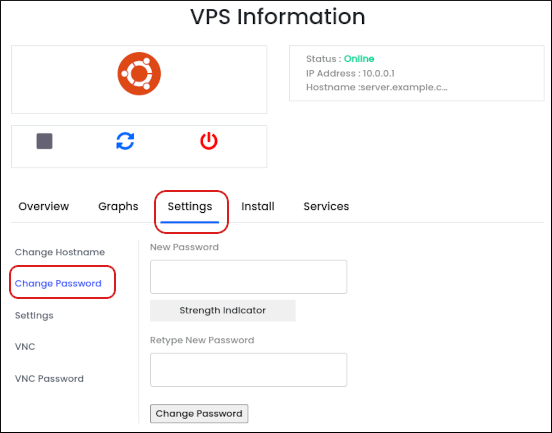
Task: Switch to the Graphs tab
Action: click(118, 206)
